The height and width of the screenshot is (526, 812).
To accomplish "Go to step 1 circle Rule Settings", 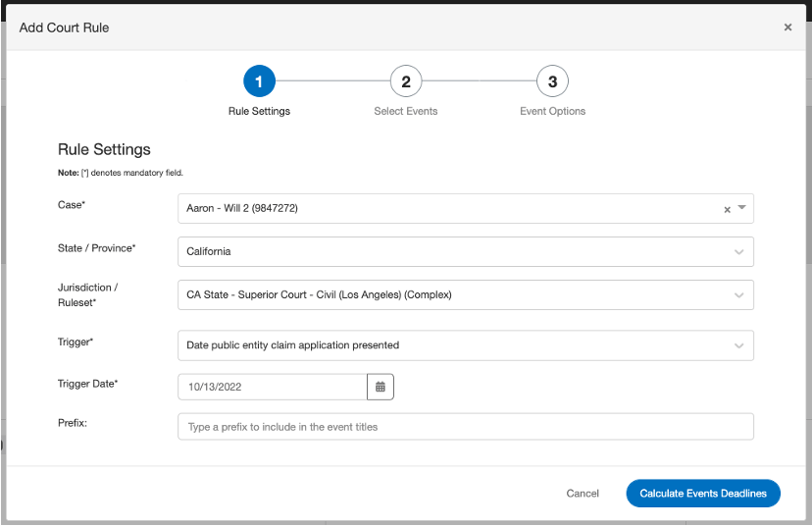I will pyautogui.click(x=259, y=80).
